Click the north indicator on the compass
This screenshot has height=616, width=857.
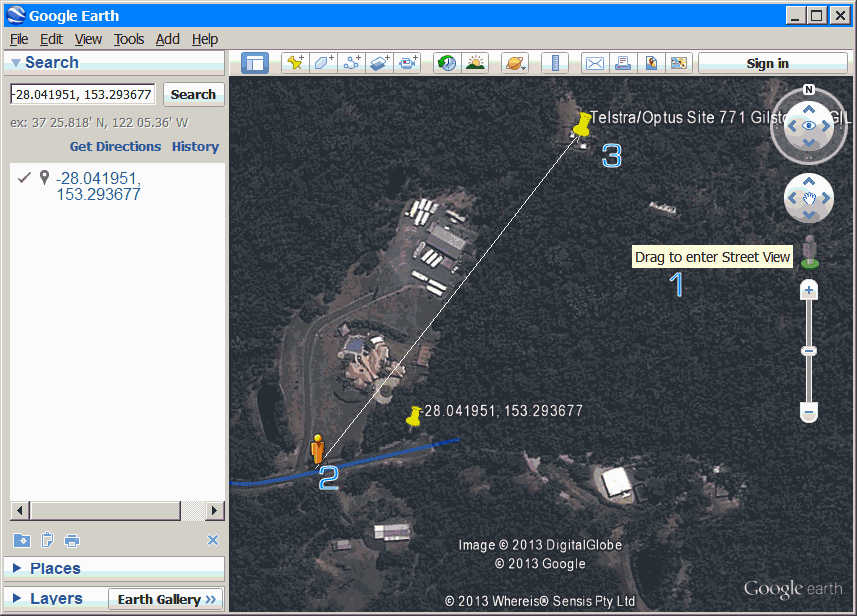[x=809, y=89]
